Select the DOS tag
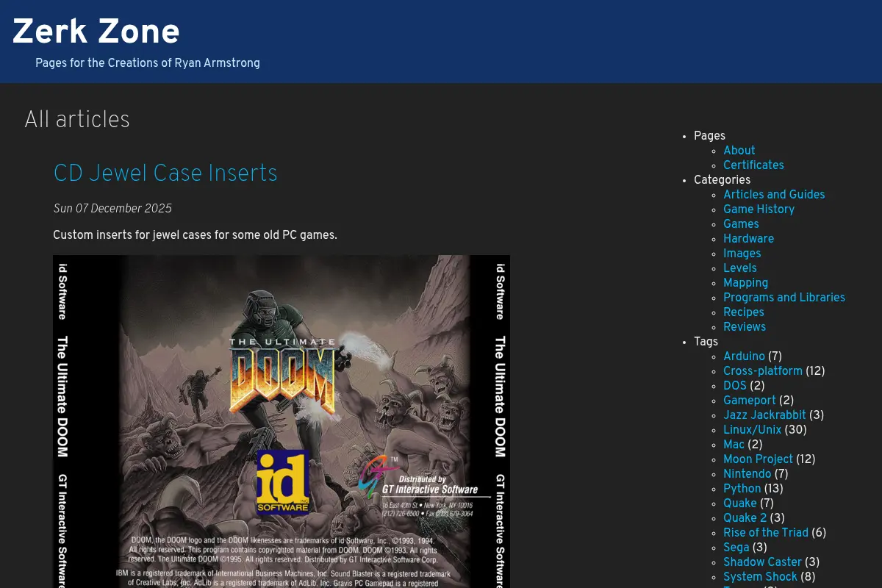 point(735,386)
